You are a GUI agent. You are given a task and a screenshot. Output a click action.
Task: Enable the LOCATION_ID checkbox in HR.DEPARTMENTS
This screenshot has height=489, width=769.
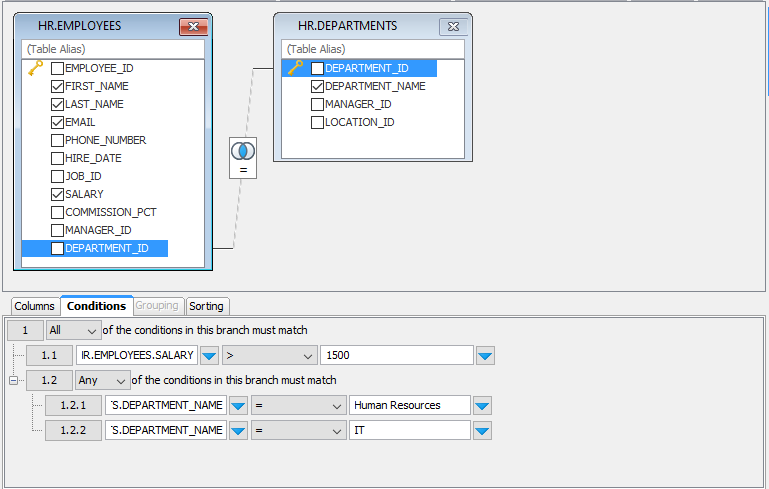[x=318, y=122]
